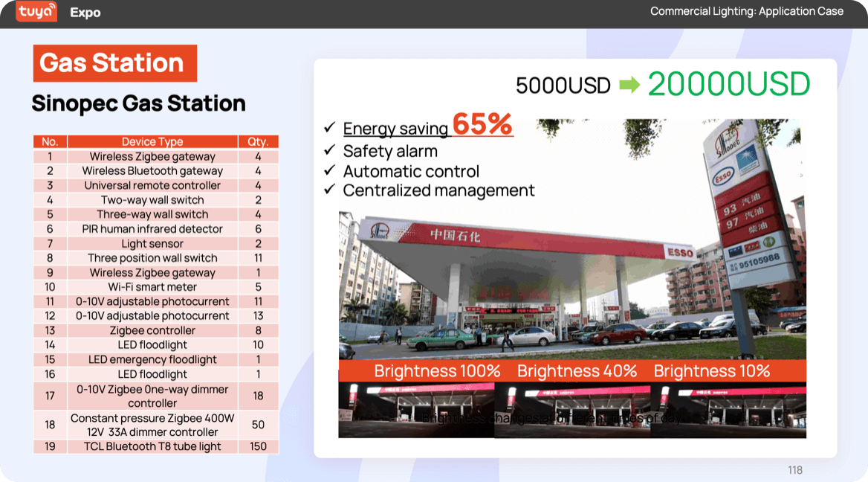Screen dimensions: 868x482
Task: Click the TCL Bluetooth T8 tube light cell
Action: (x=152, y=446)
